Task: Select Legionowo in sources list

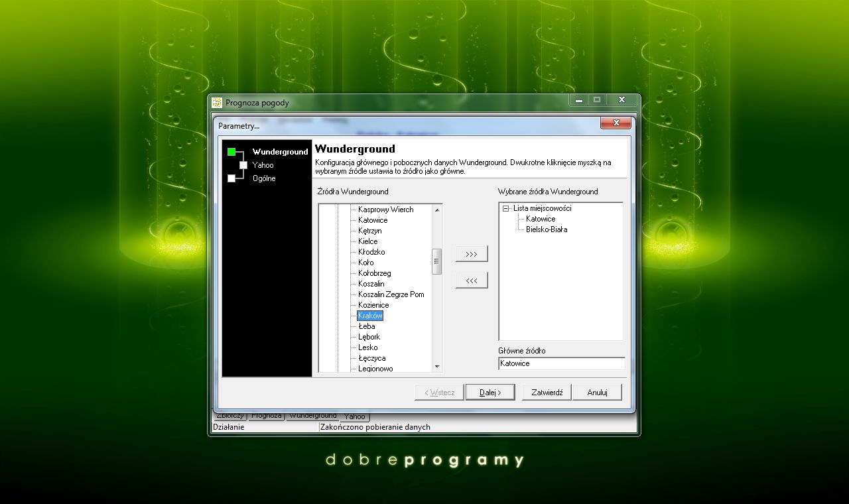Action: (x=375, y=369)
